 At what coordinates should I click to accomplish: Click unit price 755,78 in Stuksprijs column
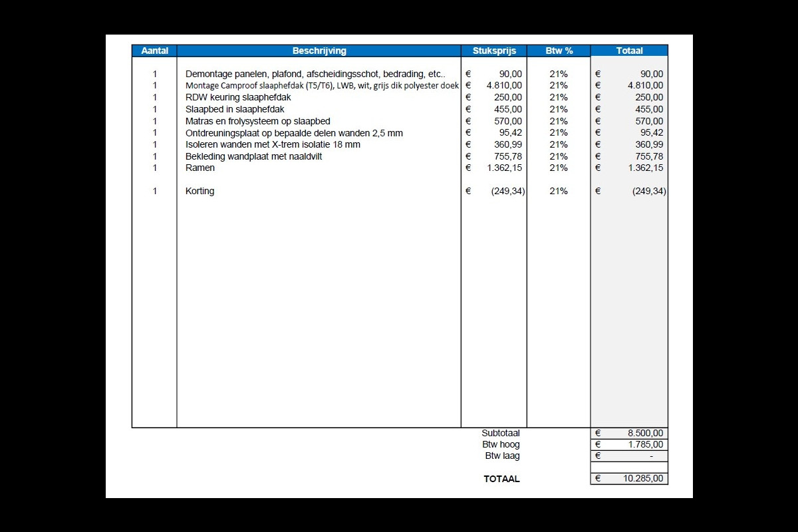[509, 156]
